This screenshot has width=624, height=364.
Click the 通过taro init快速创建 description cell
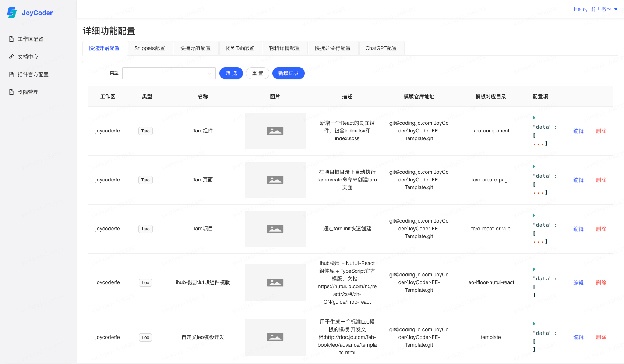[347, 229]
